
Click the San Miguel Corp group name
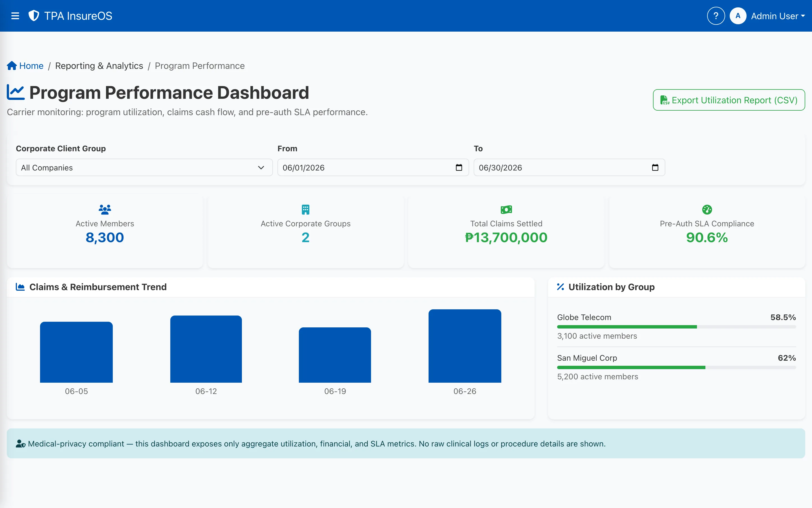[x=587, y=358]
